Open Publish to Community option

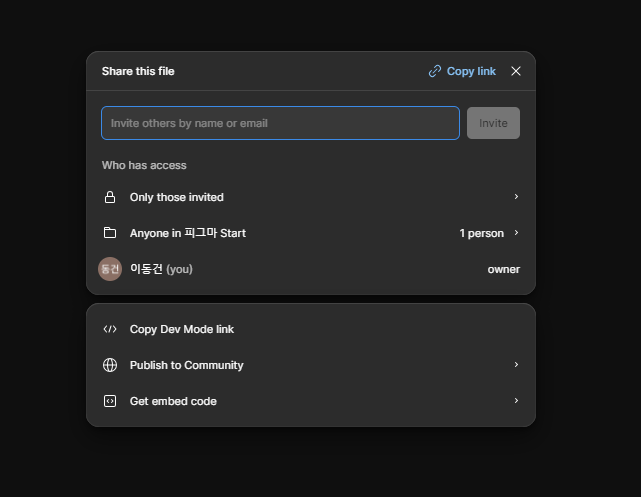[x=187, y=365]
